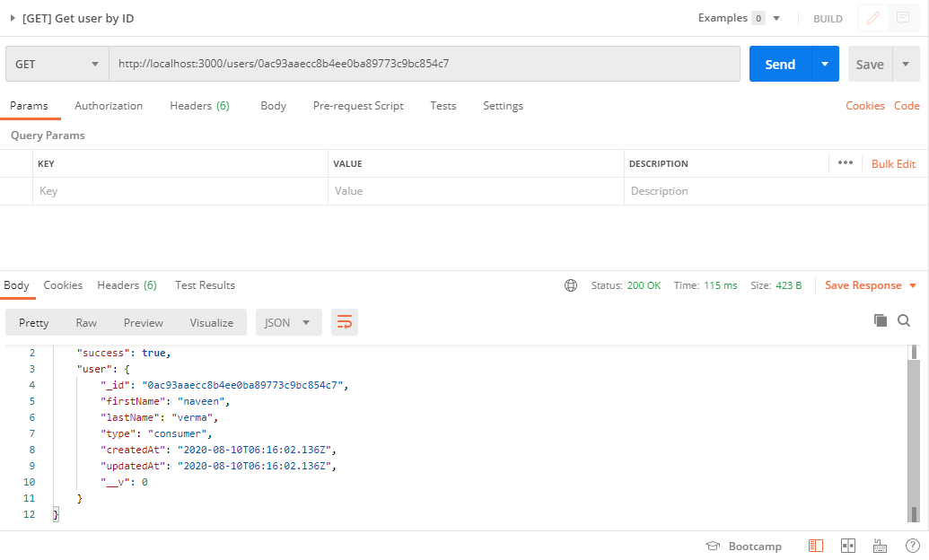The width and height of the screenshot is (929, 560).
Task: Click the 115 ms time value
Action: (x=721, y=285)
